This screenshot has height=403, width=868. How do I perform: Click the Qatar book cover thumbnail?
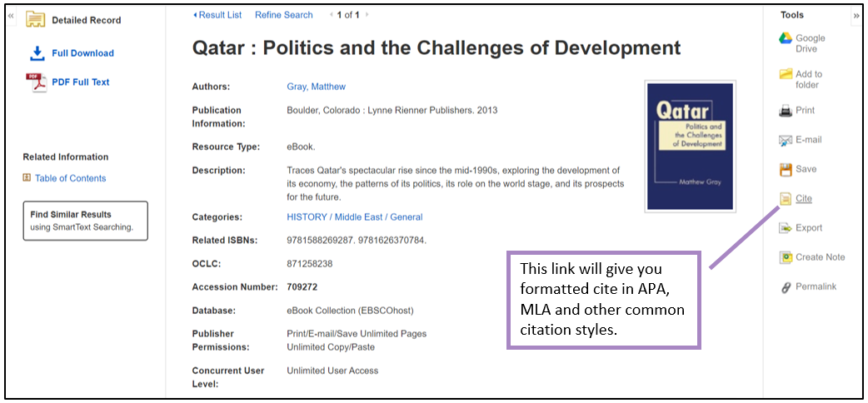(689, 146)
